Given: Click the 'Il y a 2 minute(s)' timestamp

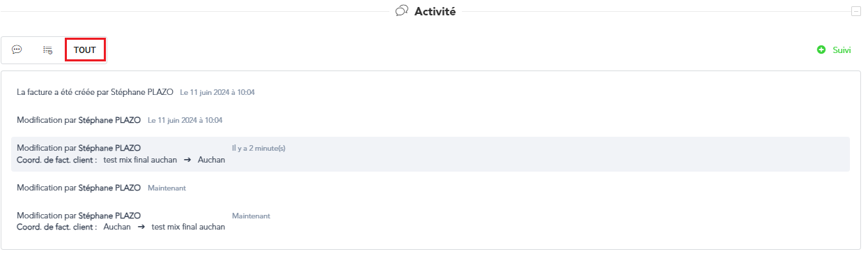Looking at the screenshot, I should click(x=258, y=148).
